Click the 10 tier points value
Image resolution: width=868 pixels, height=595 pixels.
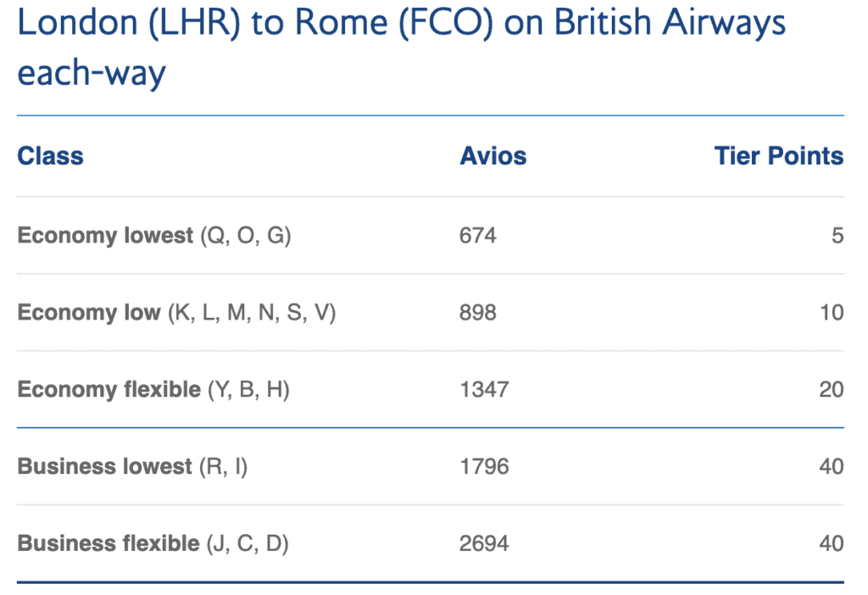[832, 313]
